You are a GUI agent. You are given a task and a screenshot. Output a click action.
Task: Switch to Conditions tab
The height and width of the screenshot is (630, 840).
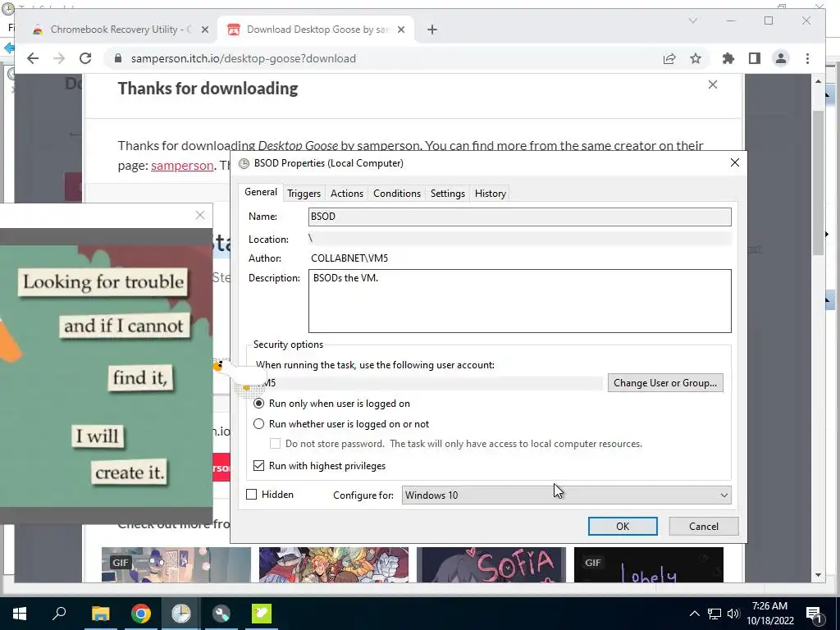click(397, 194)
